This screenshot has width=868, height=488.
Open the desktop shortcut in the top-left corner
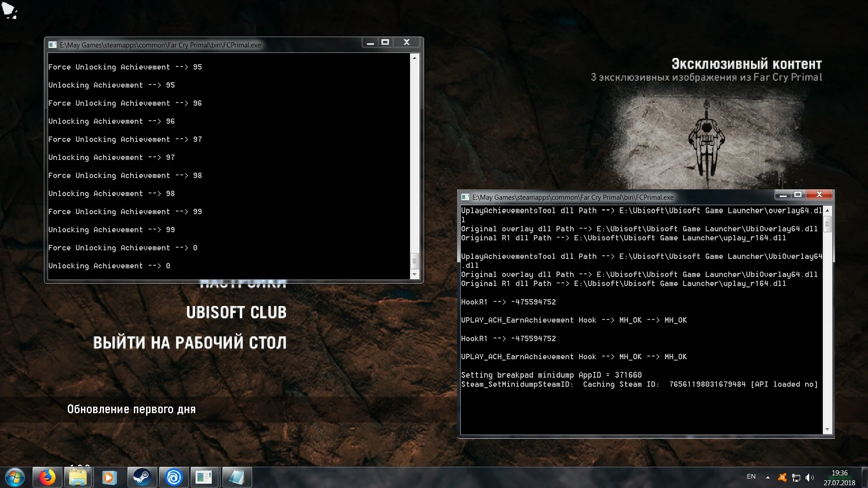click(10, 11)
